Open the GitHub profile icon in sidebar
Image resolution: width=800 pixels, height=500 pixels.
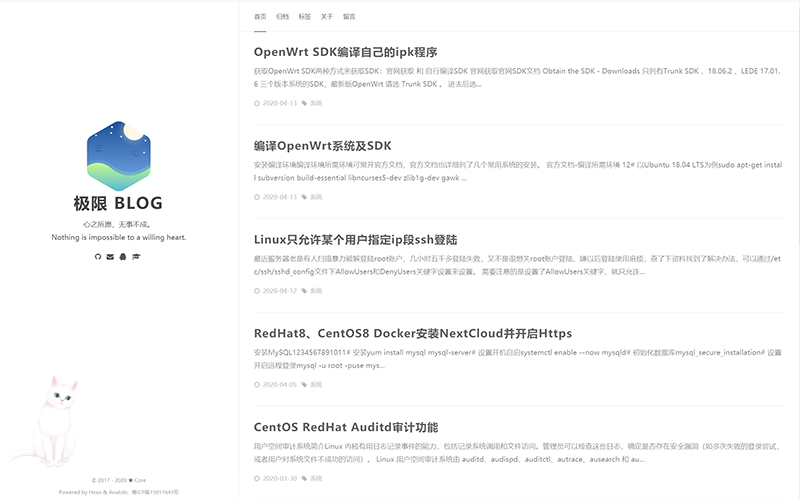pyautogui.click(x=98, y=257)
